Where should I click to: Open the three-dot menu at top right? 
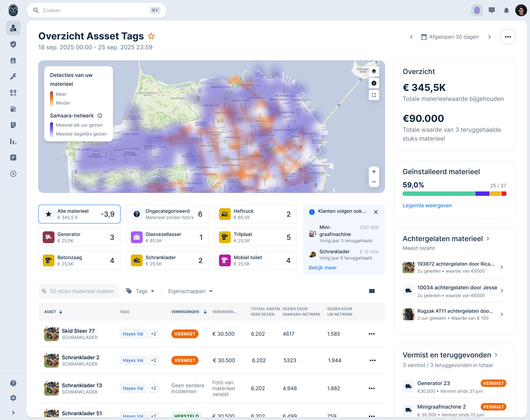click(508, 37)
